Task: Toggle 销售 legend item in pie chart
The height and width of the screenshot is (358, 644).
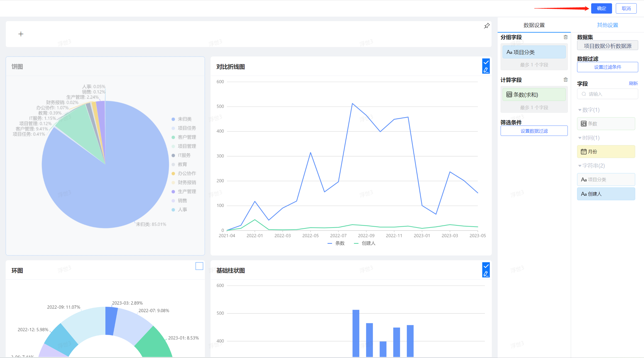Action: [179, 201]
